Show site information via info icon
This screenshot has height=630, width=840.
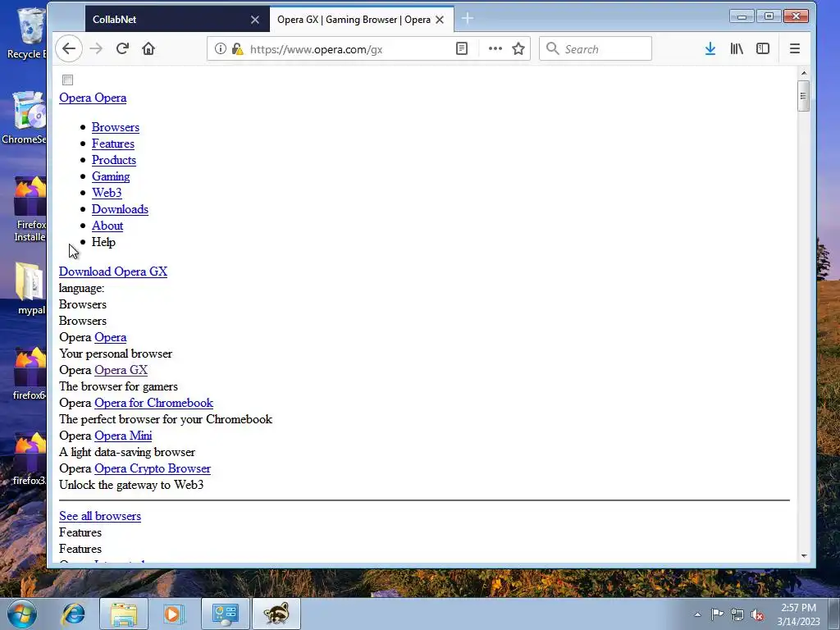220,48
